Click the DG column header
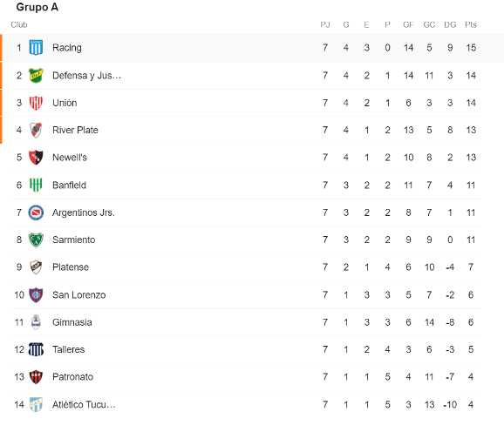504x432 pixels. click(x=450, y=24)
